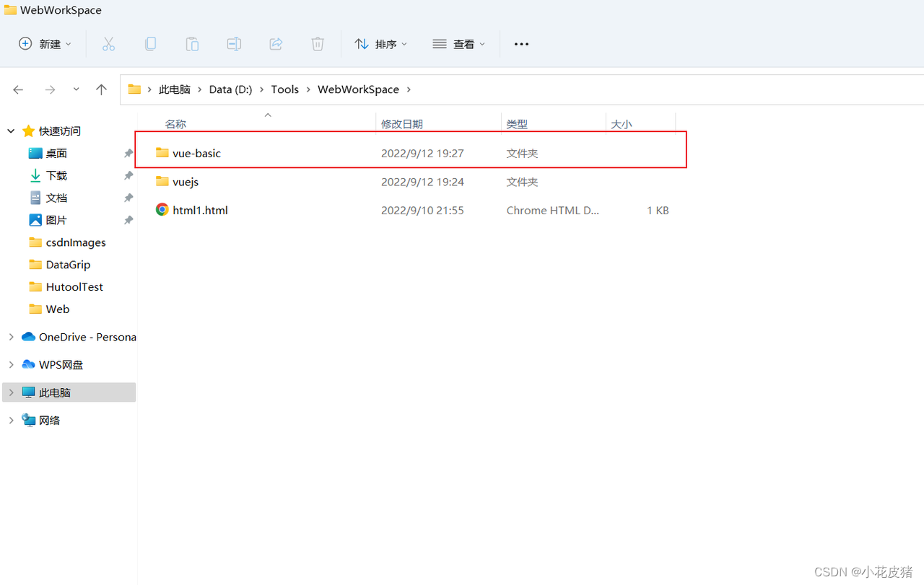
Task: Open the 查看 (View) dropdown
Action: 459,44
